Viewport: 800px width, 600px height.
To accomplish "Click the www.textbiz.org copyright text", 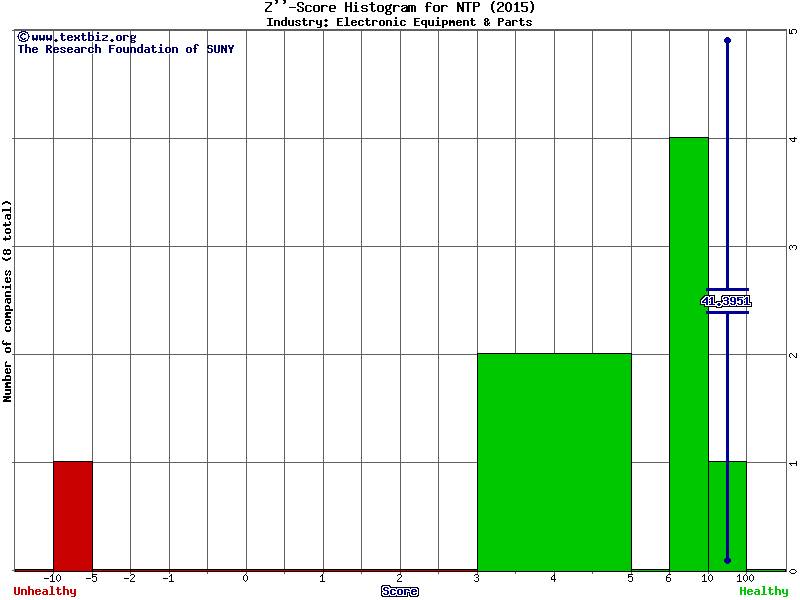I will pos(77,37).
